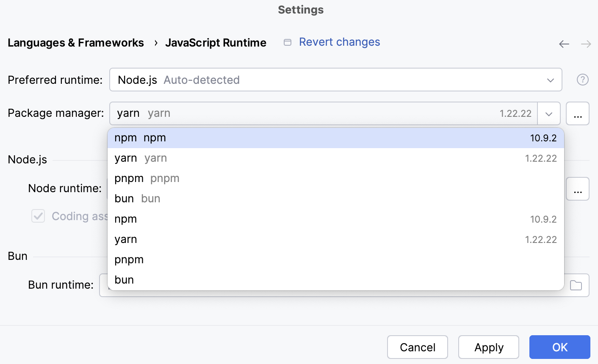The image size is (598, 364).
Task: Click the ellipsis button next to Node runtime
Action: tap(578, 189)
